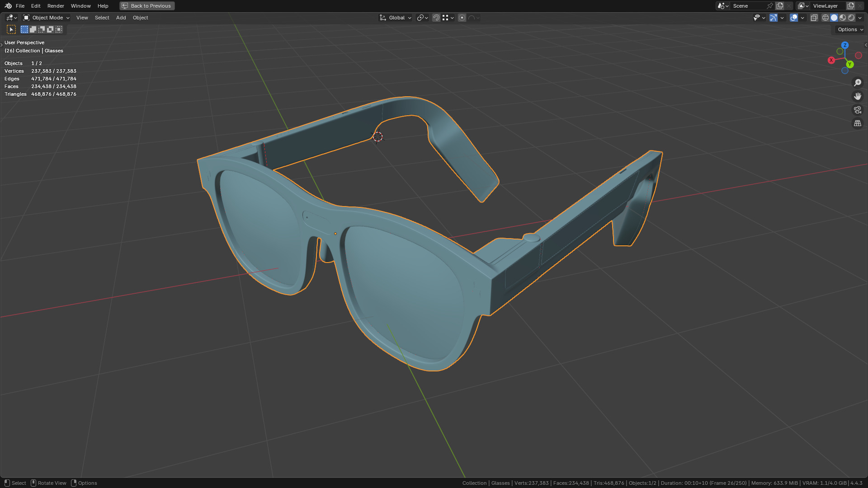Toggle the camera view button
The image size is (868, 488).
[x=858, y=110]
